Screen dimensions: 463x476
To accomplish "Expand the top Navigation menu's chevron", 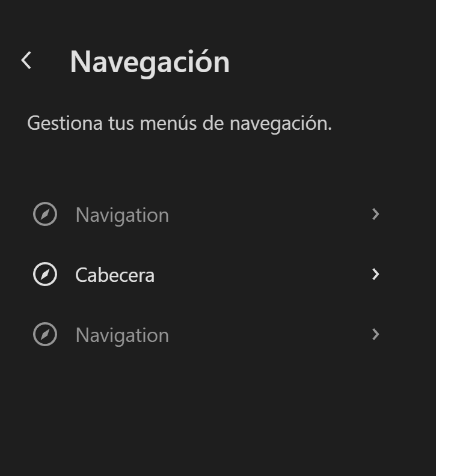I will (376, 215).
